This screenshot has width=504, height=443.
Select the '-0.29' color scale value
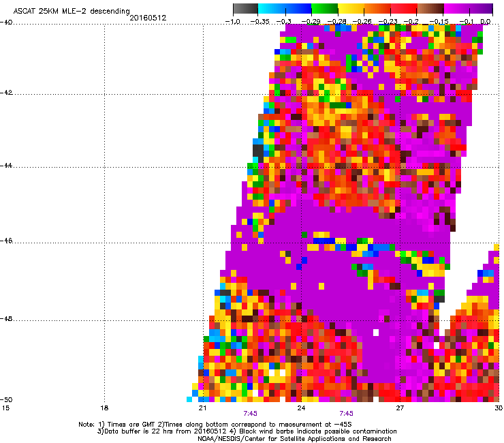click(x=311, y=22)
